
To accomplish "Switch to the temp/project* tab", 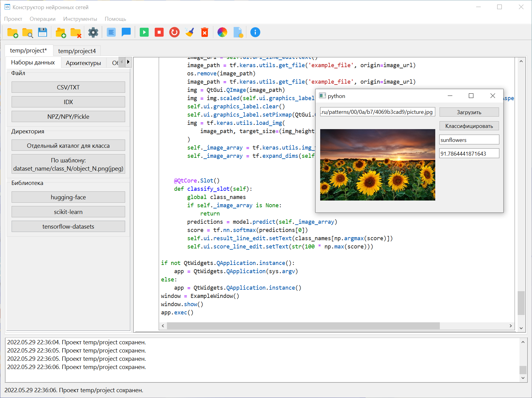I will point(29,50).
